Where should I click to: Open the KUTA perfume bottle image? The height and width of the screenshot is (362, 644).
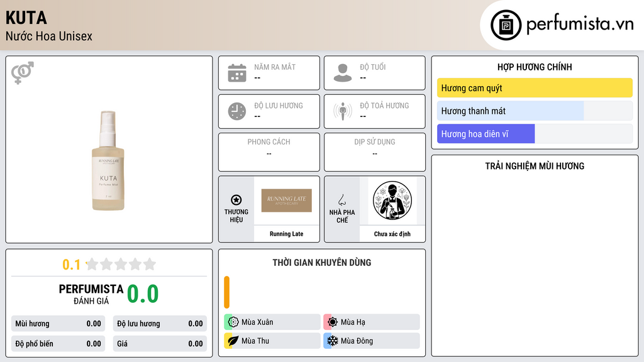click(x=108, y=160)
